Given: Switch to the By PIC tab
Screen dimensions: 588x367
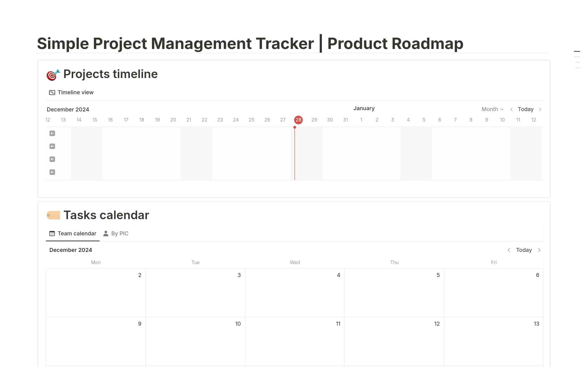Looking at the screenshot, I should [120, 233].
